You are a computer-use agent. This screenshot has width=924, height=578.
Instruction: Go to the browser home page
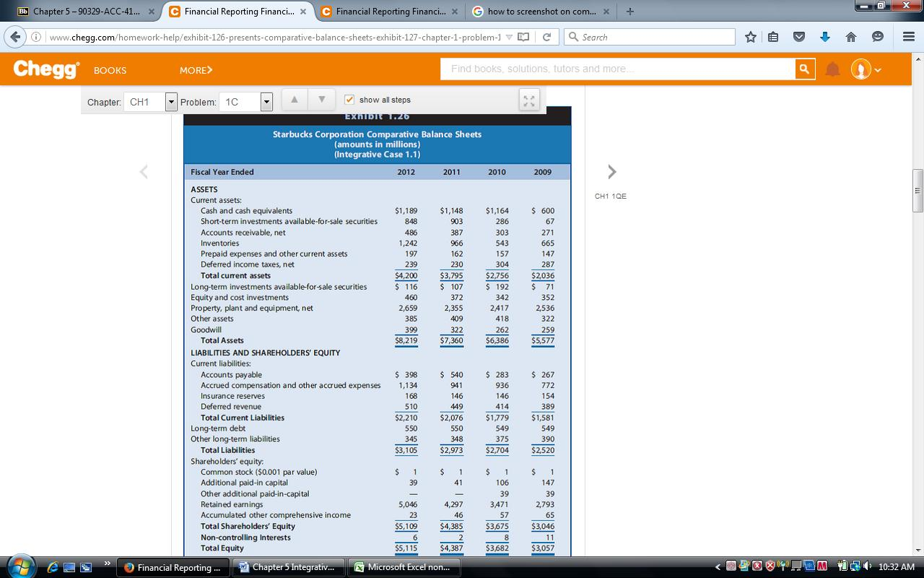(850, 37)
